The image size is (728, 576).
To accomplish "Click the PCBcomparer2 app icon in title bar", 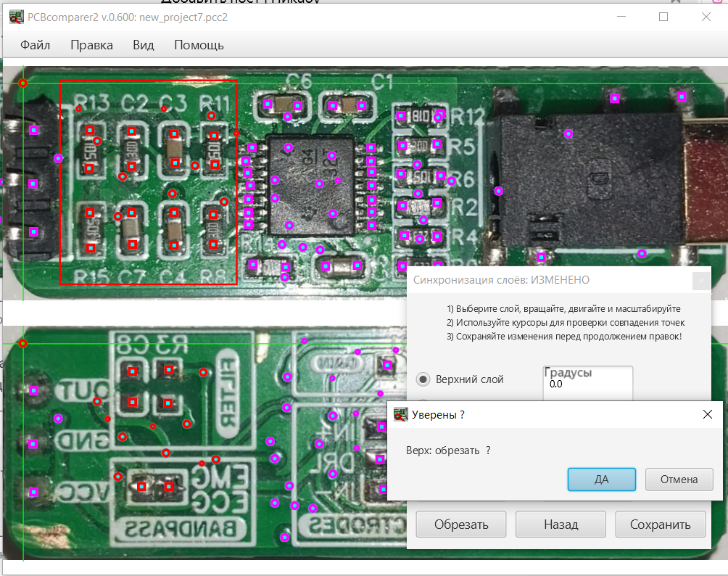I will [x=15, y=17].
